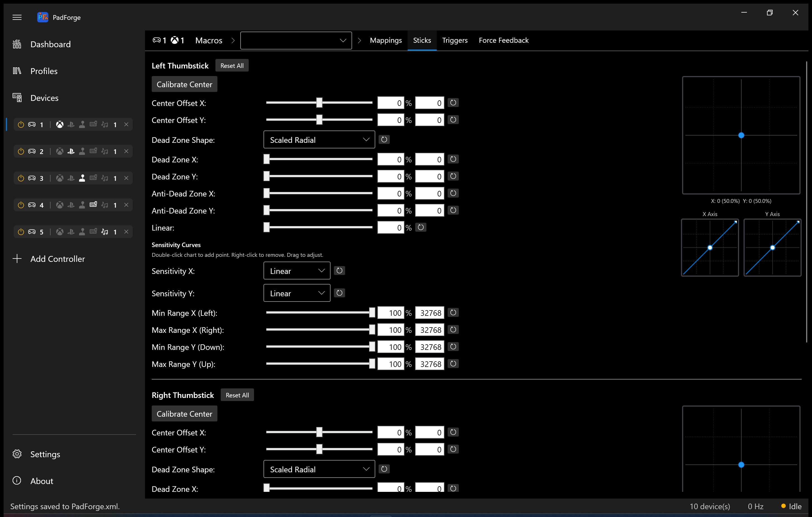The height and width of the screenshot is (517, 812).
Task: Click Reset All for the Right Thumbstick
Action: click(237, 395)
